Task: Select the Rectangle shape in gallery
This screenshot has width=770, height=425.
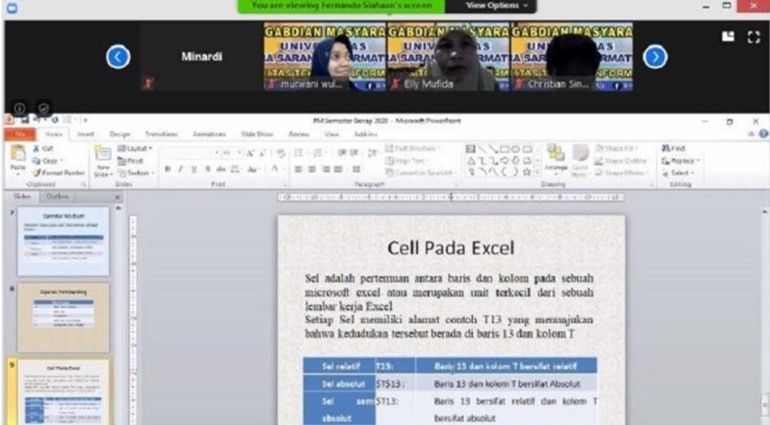Action: pyautogui.click(x=505, y=149)
